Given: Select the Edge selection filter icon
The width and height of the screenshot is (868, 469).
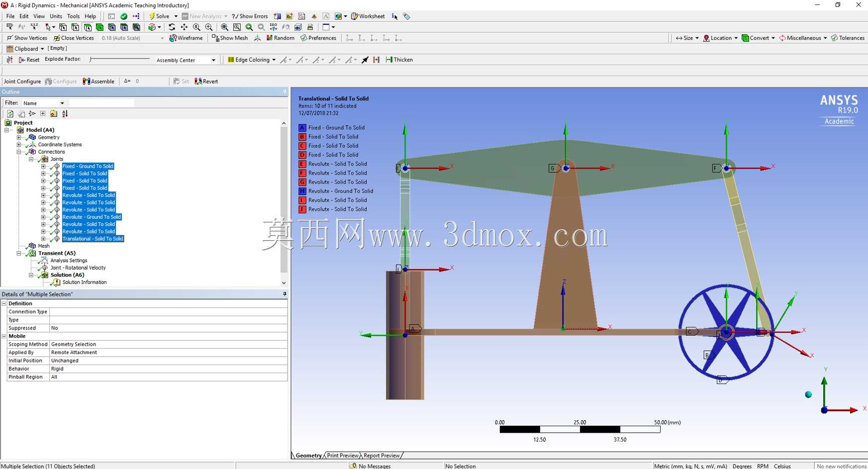Looking at the screenshot, I should point(75,27).
